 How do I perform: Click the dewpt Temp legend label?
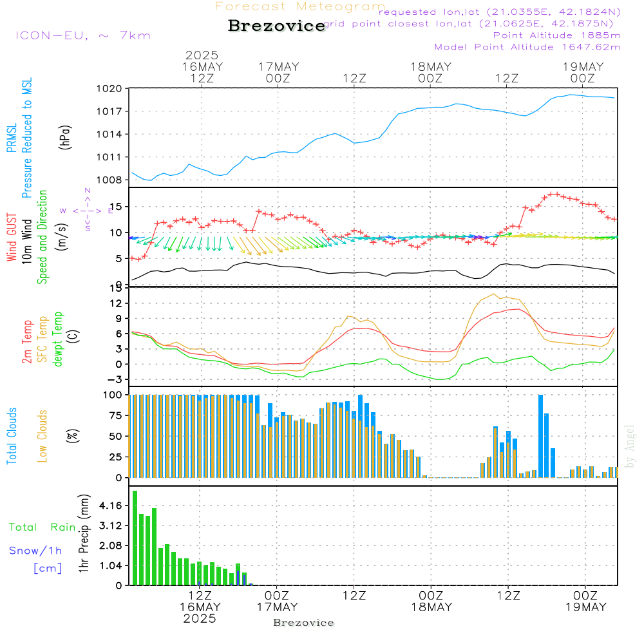[57, 339]
